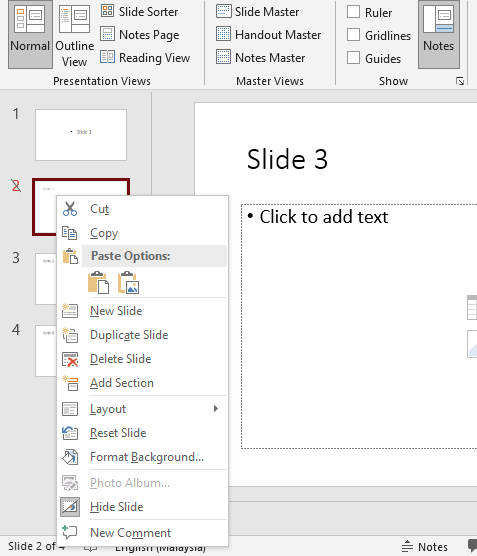Open Slide Master view
This screenshot has height=556, width=477.
[x=257, y=12]
